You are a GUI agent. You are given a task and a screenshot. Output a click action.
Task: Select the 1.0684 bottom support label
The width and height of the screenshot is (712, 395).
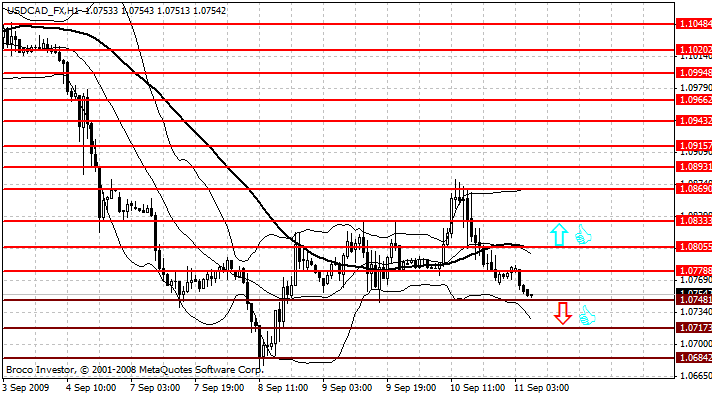(694, 358)
